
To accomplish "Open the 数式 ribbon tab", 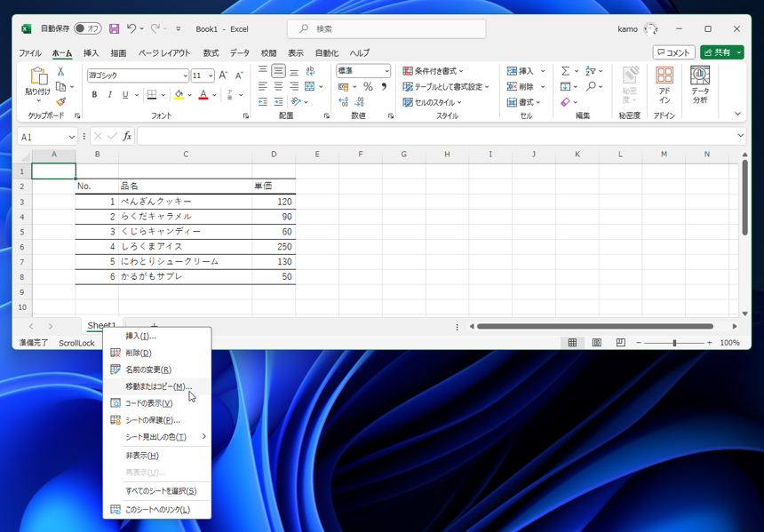I will coord(211,52).
